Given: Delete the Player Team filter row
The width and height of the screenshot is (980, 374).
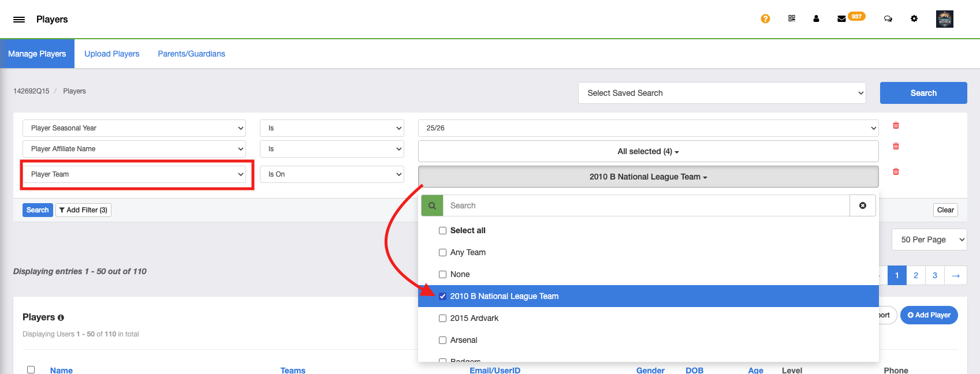Looking at the screenshot, I should pos(896,172).
